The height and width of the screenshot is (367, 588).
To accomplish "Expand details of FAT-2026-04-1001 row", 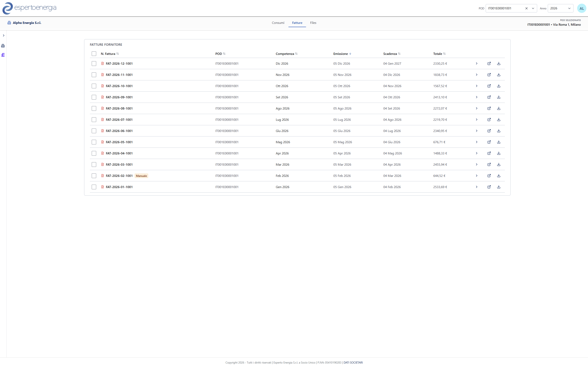I will [476, 153].
